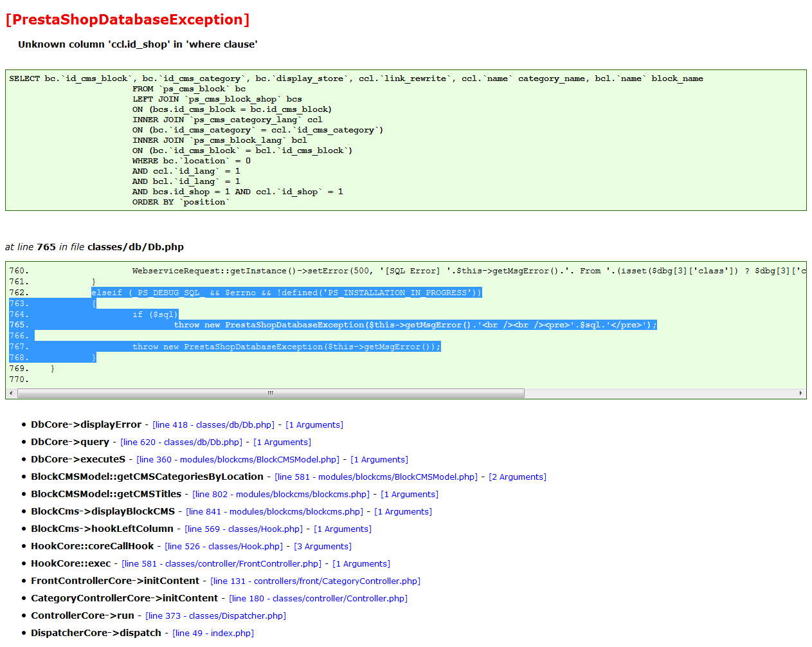Show the 2 Arguments for getCMSCategoriesByLocation
Image resolution: width=812 pixels, height=647 pixels.
(518, 477)
